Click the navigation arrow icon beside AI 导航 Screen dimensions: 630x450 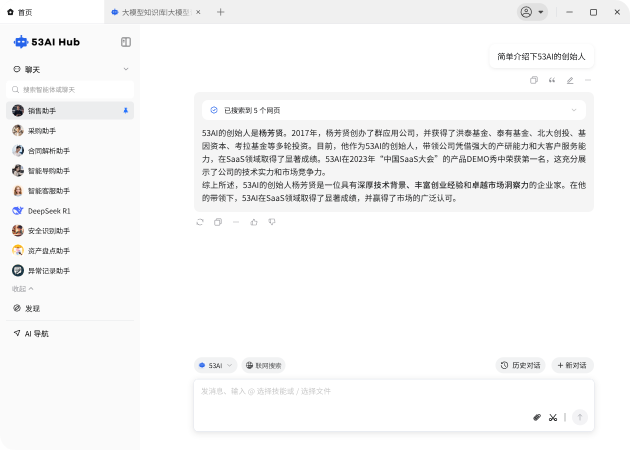pos(17,333)
